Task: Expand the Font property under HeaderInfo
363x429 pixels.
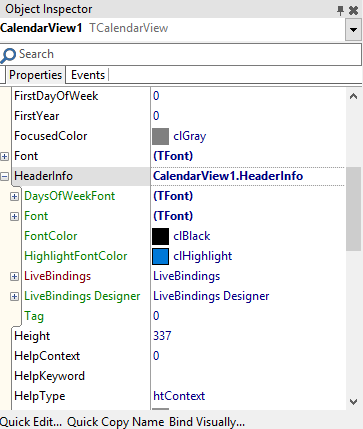Action: coord(14,217)
